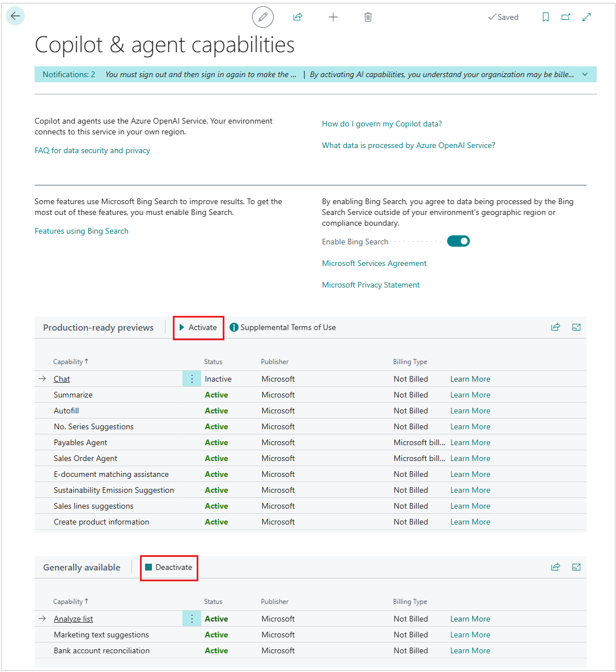Open page in new window icon

pos(566,17)
